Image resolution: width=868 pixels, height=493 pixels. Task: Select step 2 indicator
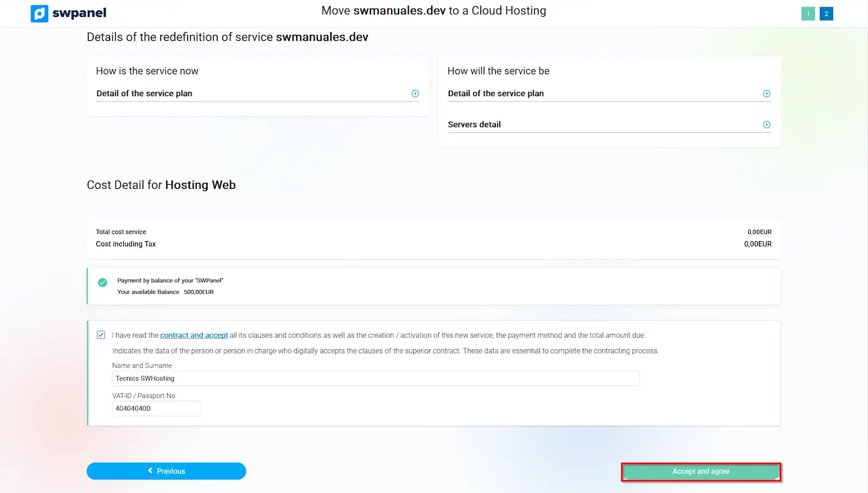(826, 14)
